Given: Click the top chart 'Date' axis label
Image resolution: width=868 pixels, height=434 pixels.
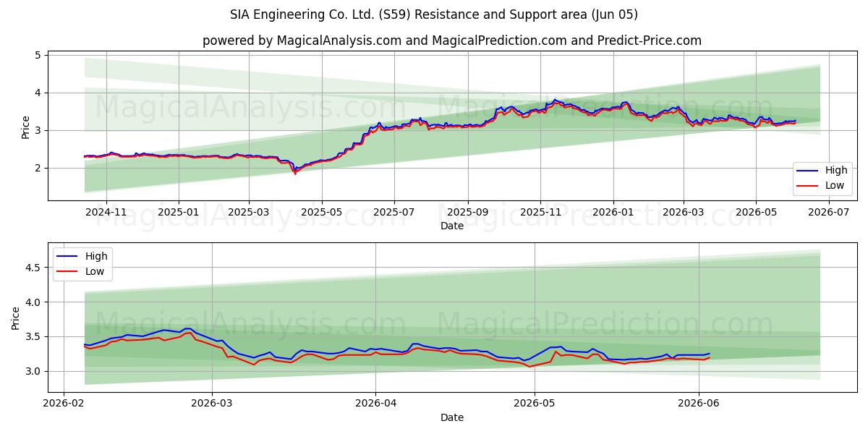Looking at the screenshot, I should click(452, 226).
